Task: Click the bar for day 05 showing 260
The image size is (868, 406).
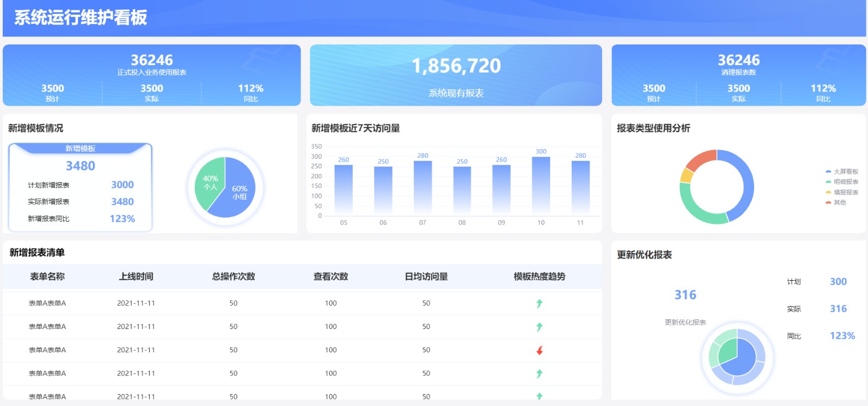Action: click(x=343, y=189)
